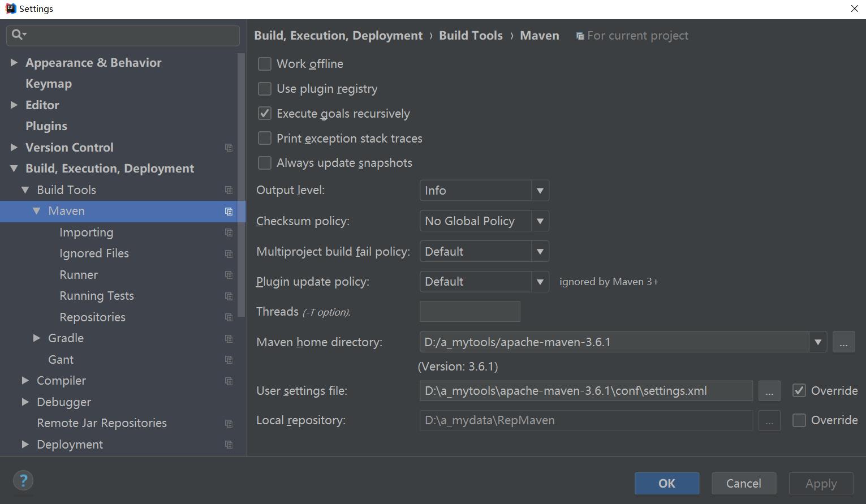Screen dimensions: 866x504
Task: Browse for Maven home directory
Action: tap(843, 342)
